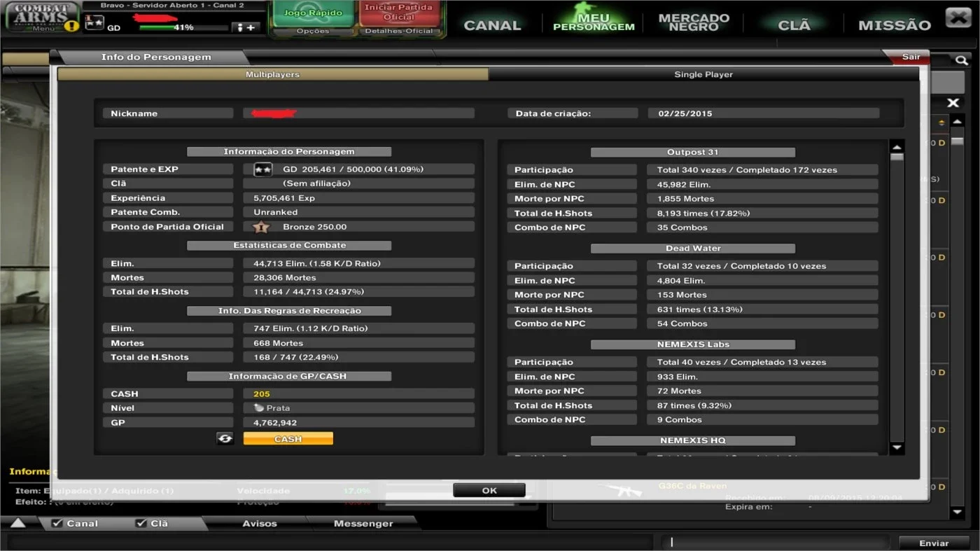Screen dimensions: 980x551
Task: Switch to the Single Player tab
Action: click(703, 74)
